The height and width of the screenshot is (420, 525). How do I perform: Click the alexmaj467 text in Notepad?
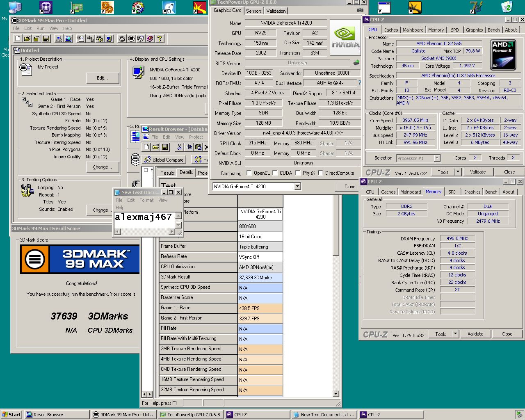(143, 217)
